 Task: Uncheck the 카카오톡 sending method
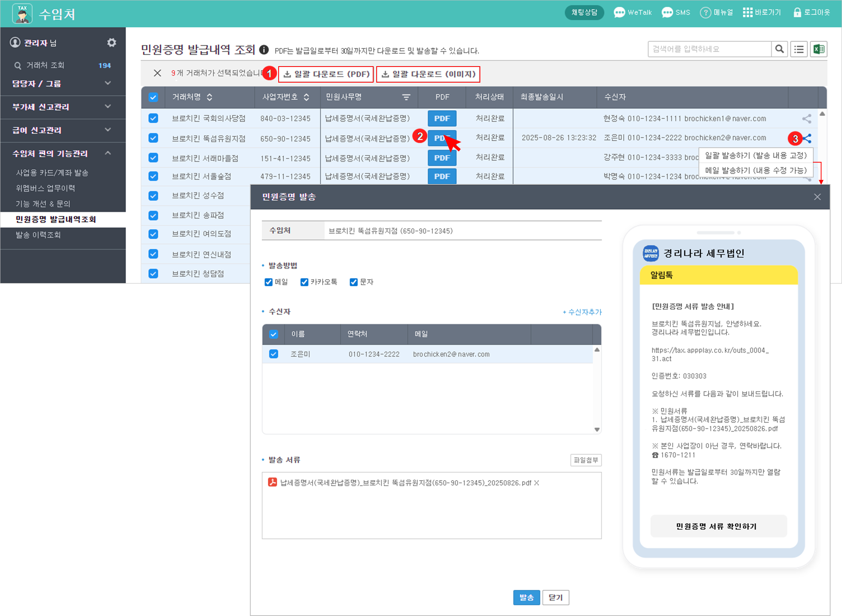click(304, 282)
